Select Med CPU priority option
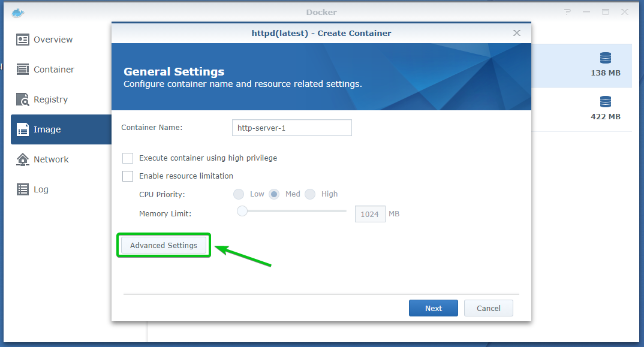The width and height of the screenshot is (644, 347). click(x=274, y=194)
